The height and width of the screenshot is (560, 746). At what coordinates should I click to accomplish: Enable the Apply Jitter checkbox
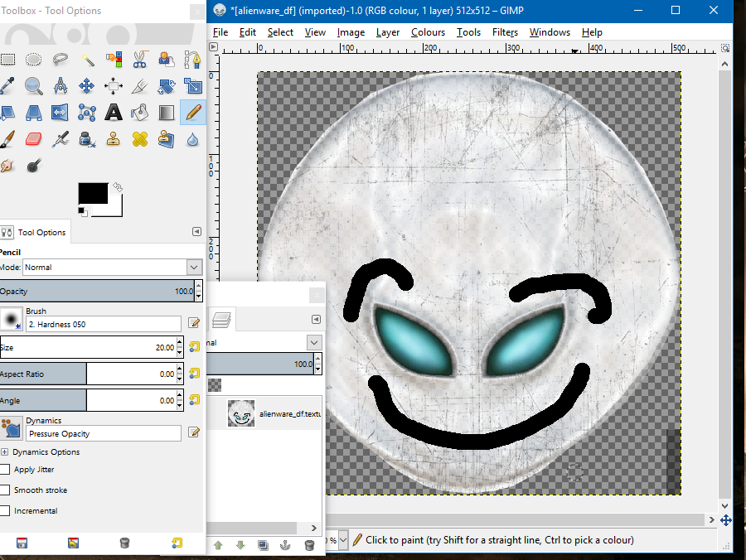coord(5,469)
